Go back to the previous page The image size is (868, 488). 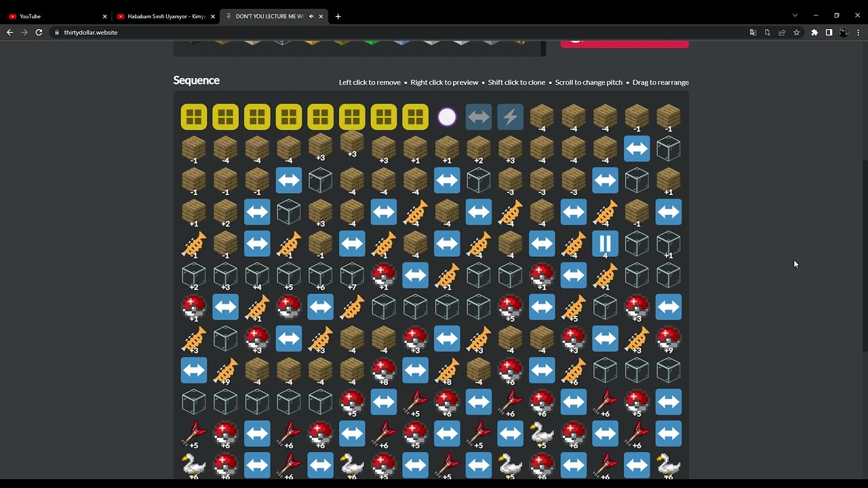[9, 33]
